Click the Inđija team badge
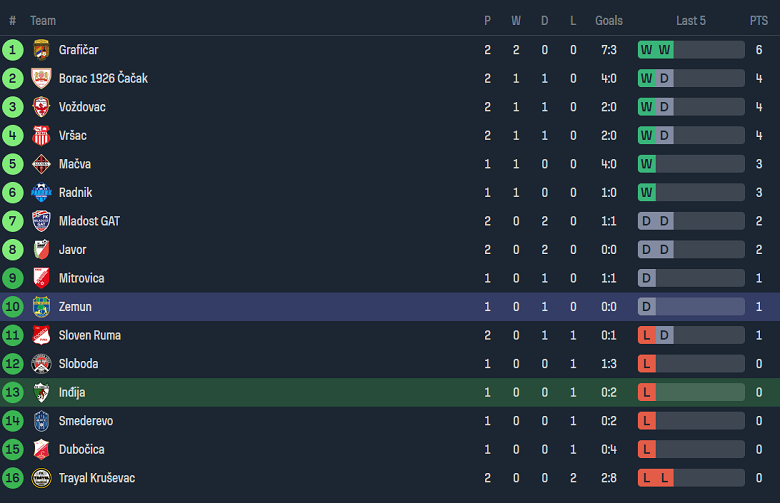Viewport: 780px width, 503px height. [41, 393]
